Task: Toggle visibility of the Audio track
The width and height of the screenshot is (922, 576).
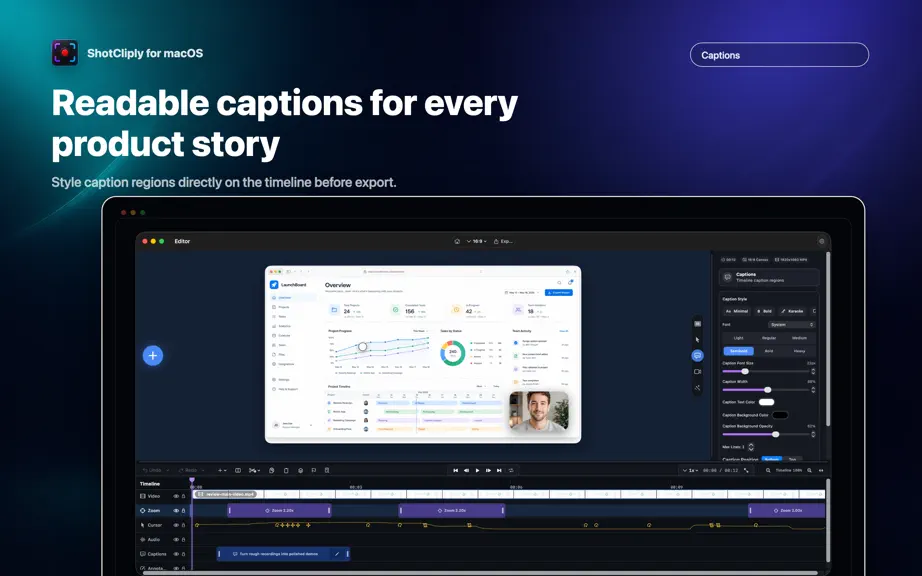Action: pyautogui.click(x=176, y=540)
